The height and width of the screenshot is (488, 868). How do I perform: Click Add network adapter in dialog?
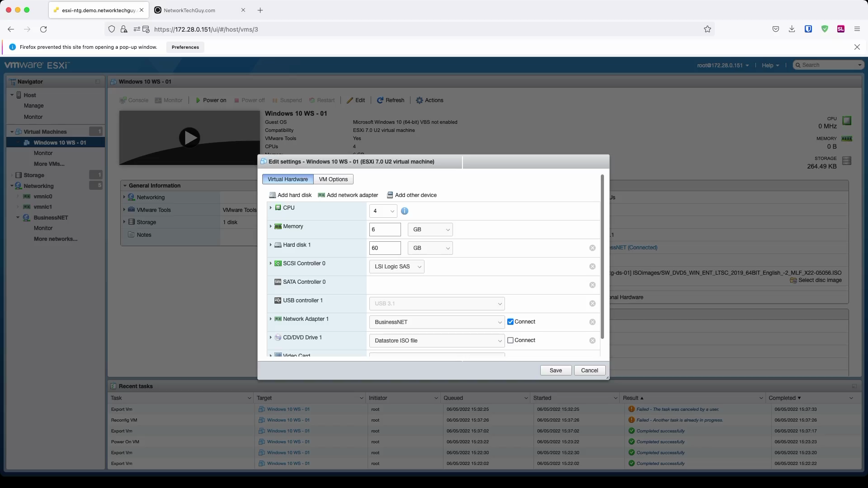pos(348,195)
